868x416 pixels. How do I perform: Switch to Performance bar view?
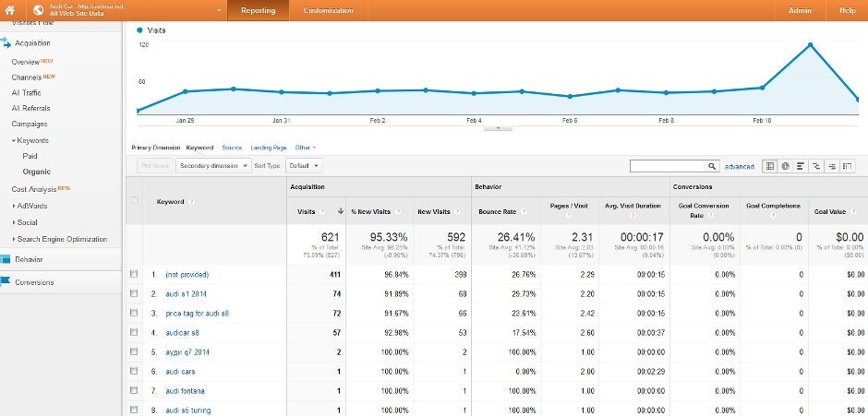(801, 166)
